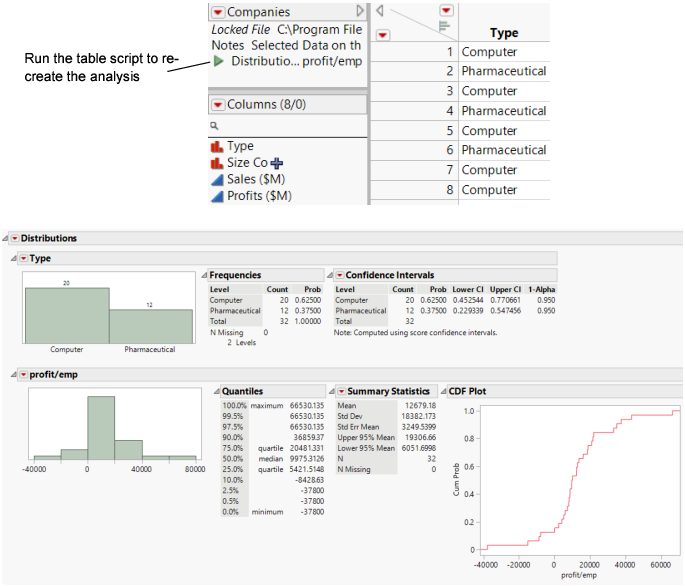
Task: Click the Profits ($M) continuous icon
Action: 217,196
